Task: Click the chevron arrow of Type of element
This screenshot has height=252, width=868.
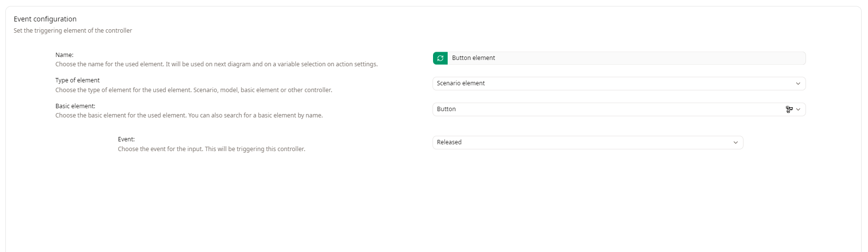Action: 798,84
